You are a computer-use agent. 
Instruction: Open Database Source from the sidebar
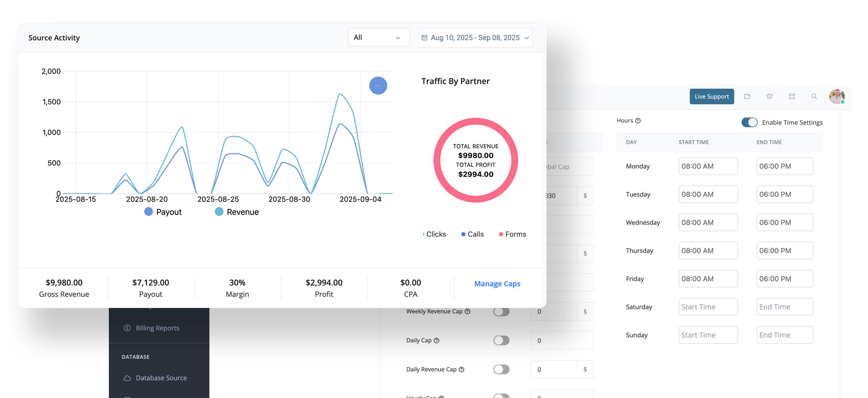pyautogui.click(x=161, y=378)
